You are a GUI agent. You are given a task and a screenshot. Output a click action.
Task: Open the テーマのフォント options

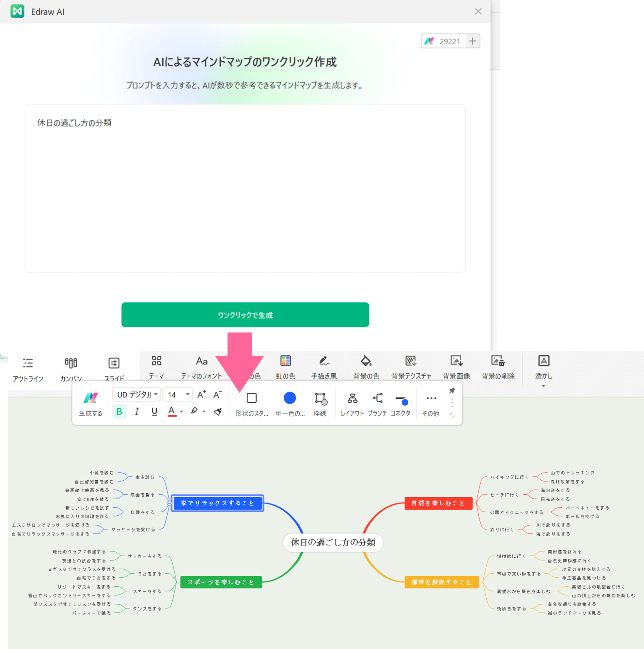point(201,367)
